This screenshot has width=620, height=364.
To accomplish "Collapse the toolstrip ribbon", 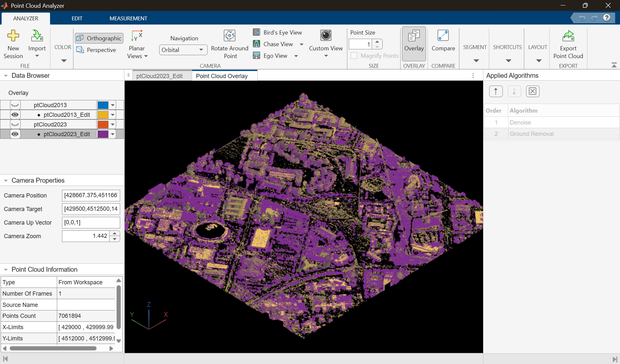I will click(x=614, y=65).
